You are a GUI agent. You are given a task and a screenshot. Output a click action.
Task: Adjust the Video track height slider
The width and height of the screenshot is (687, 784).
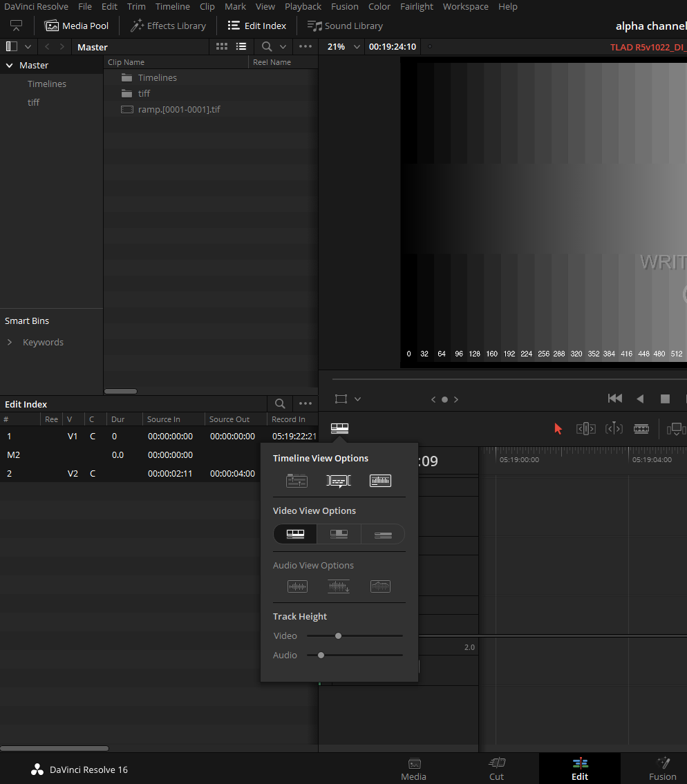click(338, 636)
